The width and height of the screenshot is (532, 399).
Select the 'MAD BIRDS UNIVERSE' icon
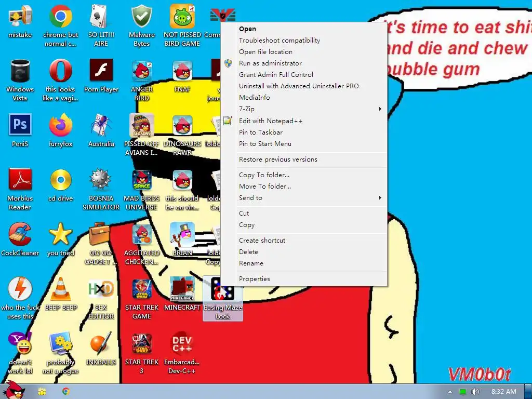tap(141, 190)
